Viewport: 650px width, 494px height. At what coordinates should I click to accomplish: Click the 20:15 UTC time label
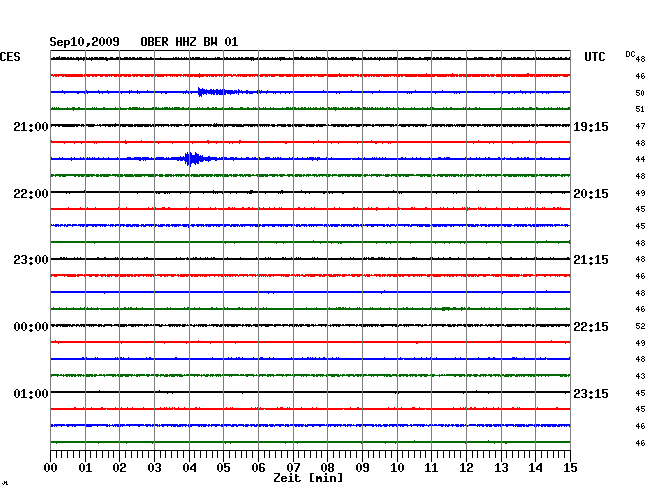click(591, 194)
